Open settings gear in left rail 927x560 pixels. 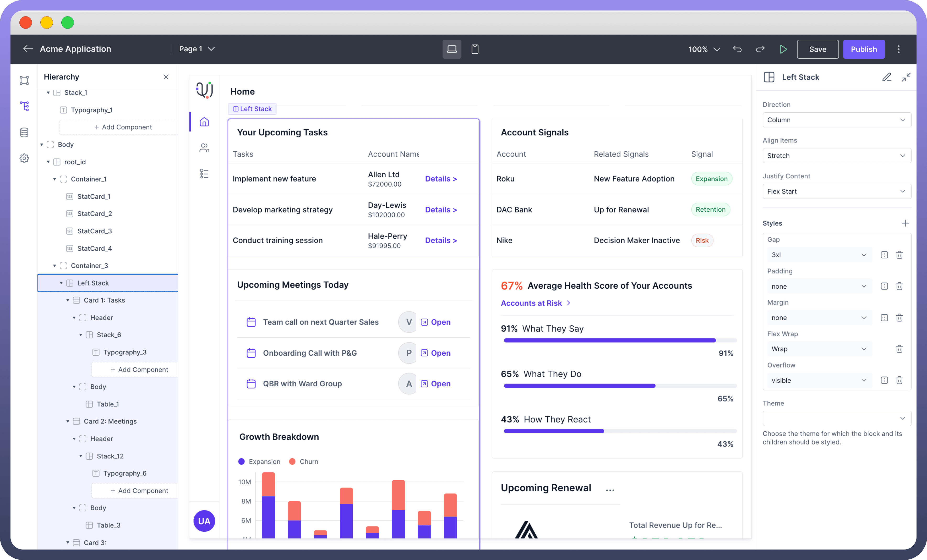(24, 158)
